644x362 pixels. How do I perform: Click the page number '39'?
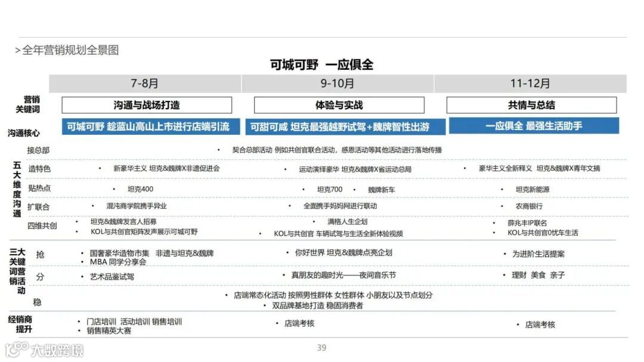[321, 348]
